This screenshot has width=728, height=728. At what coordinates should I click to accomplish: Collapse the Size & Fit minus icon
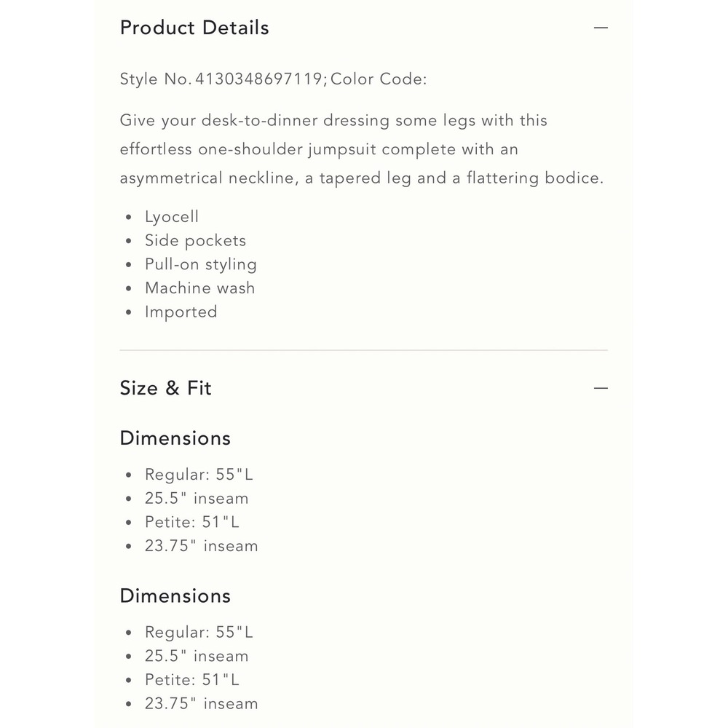pyautogui.click(x=601, y=388)
